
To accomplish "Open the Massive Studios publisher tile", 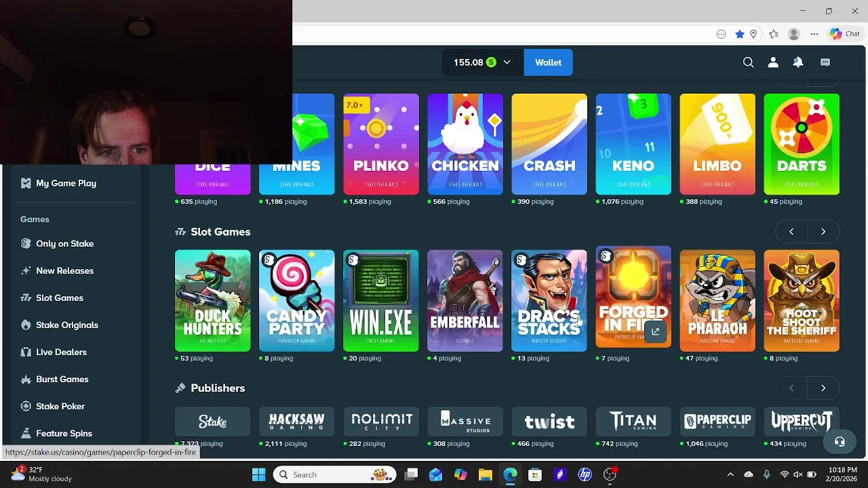I will coord(465,422).
